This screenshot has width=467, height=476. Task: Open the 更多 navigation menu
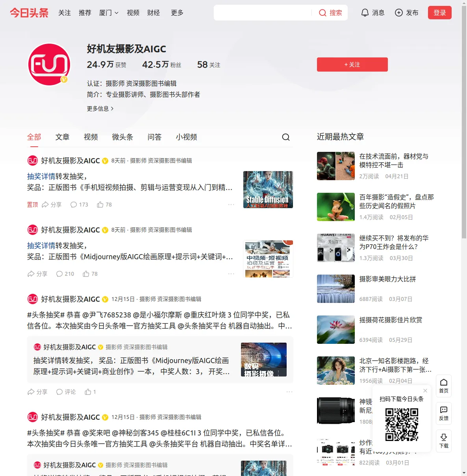177,13
